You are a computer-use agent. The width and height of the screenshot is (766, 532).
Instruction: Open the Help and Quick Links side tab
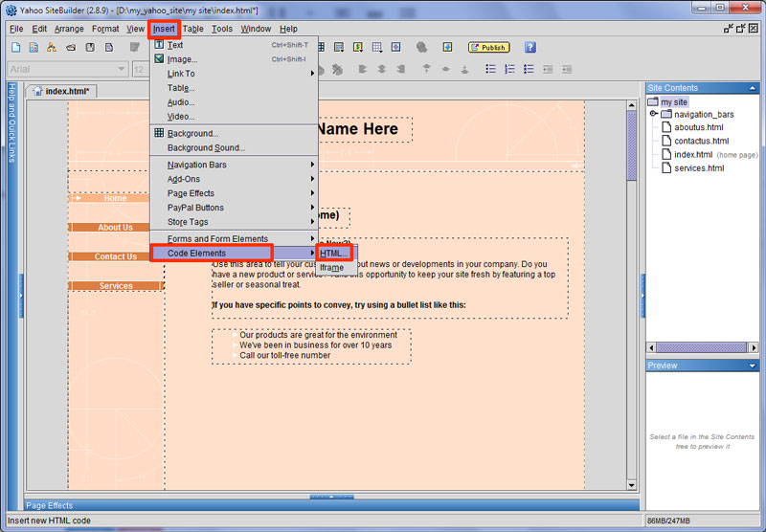[11, 123]
